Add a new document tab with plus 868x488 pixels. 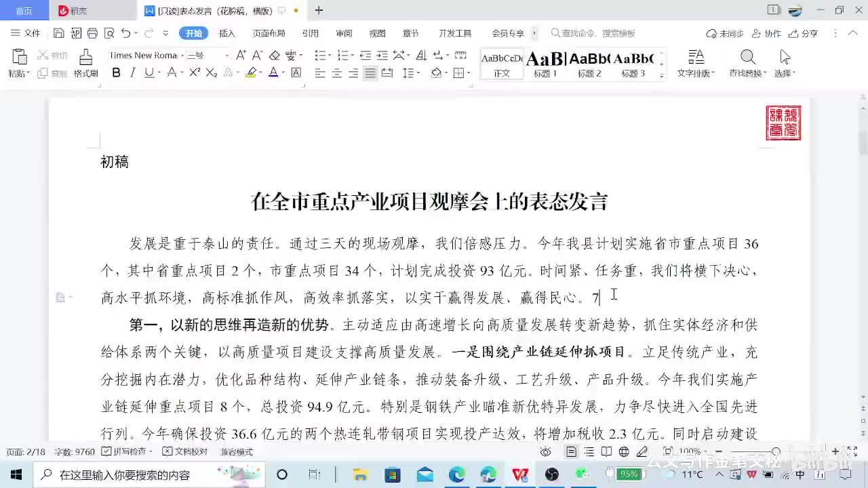click(x=319, y=10)
